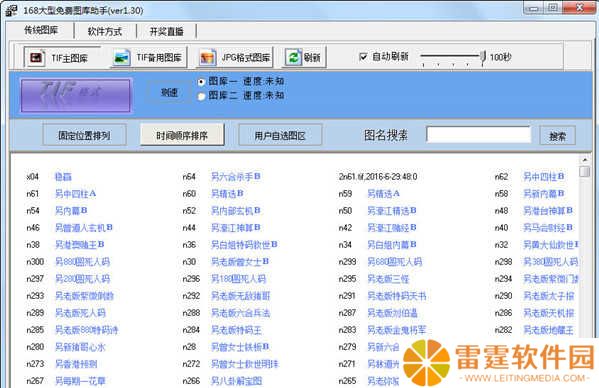Viewport: 599px width, 388px height.
Task: Open the n300 link entry
Action: tap(83, 262)
